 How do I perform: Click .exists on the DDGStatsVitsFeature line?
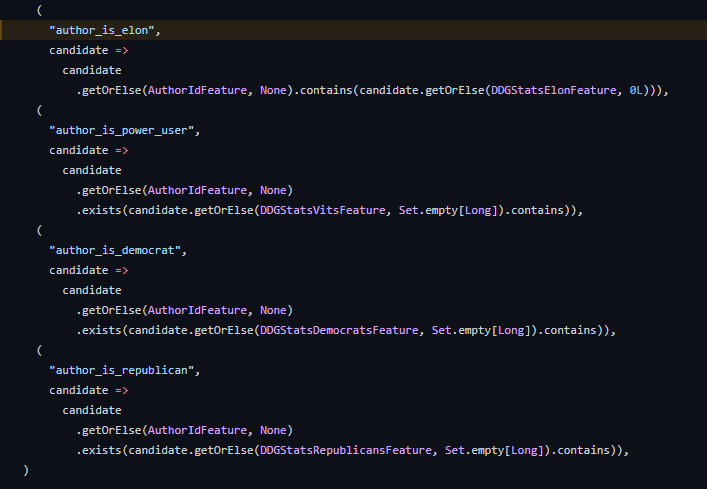click(99, 210)
